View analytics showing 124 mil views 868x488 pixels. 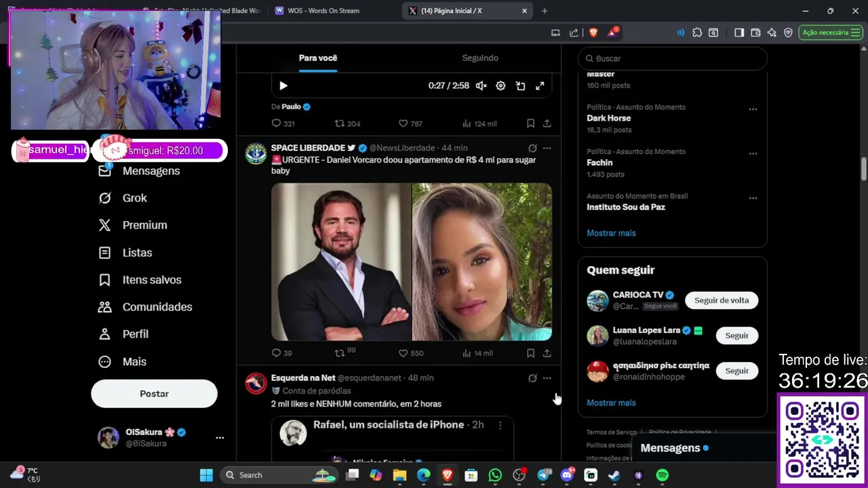pos(479,123)
